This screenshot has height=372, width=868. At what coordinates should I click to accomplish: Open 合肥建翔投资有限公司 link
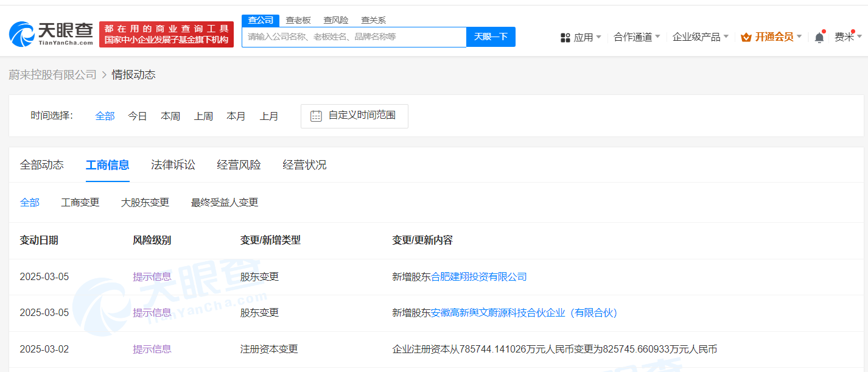coord(479,277)
